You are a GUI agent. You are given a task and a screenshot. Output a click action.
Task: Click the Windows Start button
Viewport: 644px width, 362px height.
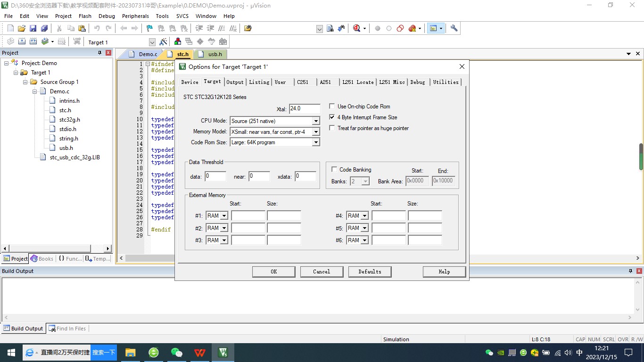[x=11, y=352]
